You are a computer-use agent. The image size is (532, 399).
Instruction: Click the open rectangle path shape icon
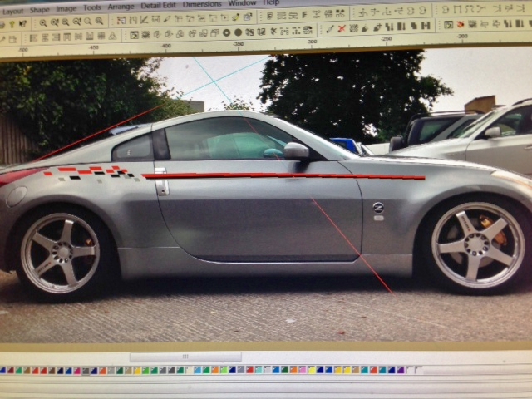coord(457,10)
